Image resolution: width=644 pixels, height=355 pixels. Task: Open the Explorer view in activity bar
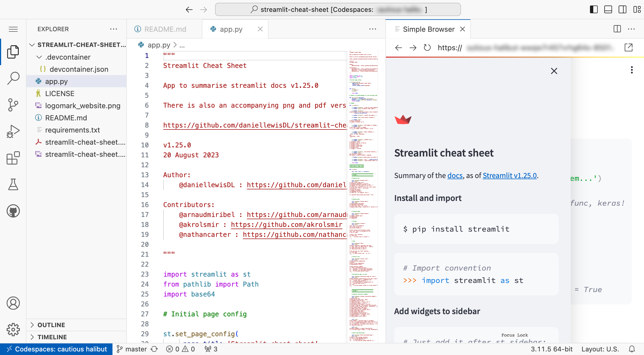coord(13,52)
